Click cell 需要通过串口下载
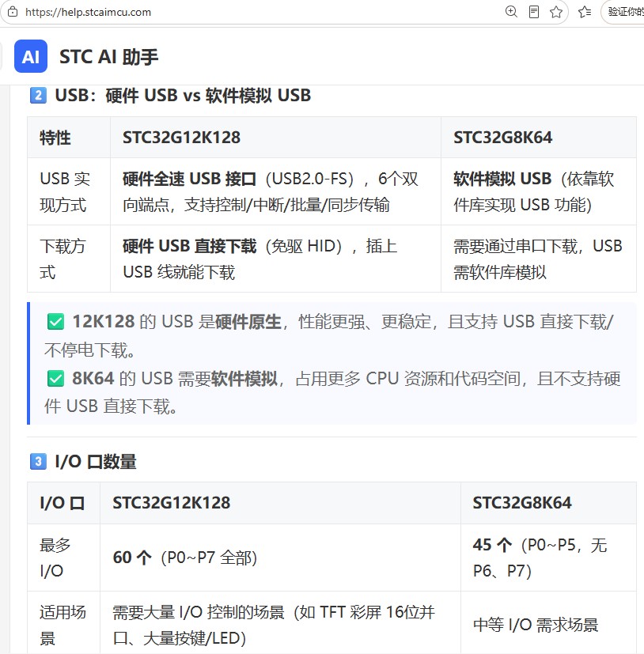 click(538, 259)
